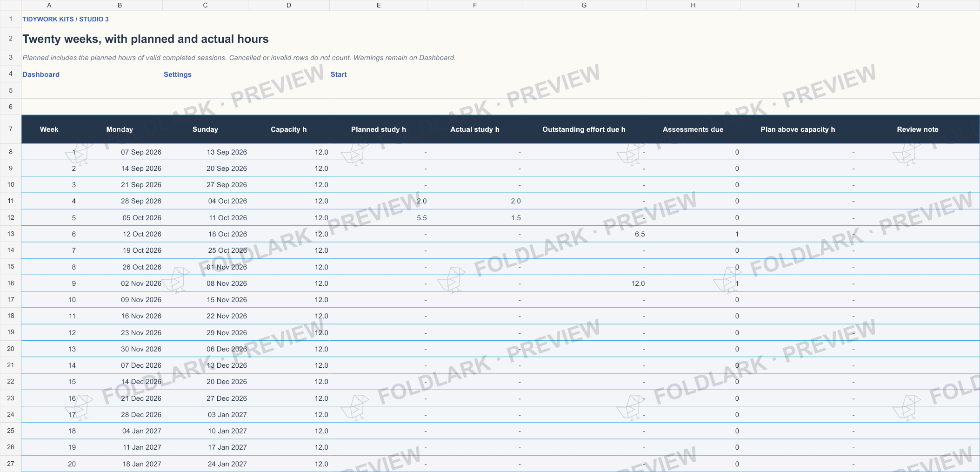Image resolution: width=980 pixels, height=472 pixels.
Task: Select planned study value 5.5 in week 5
Action: coord(379,218)
